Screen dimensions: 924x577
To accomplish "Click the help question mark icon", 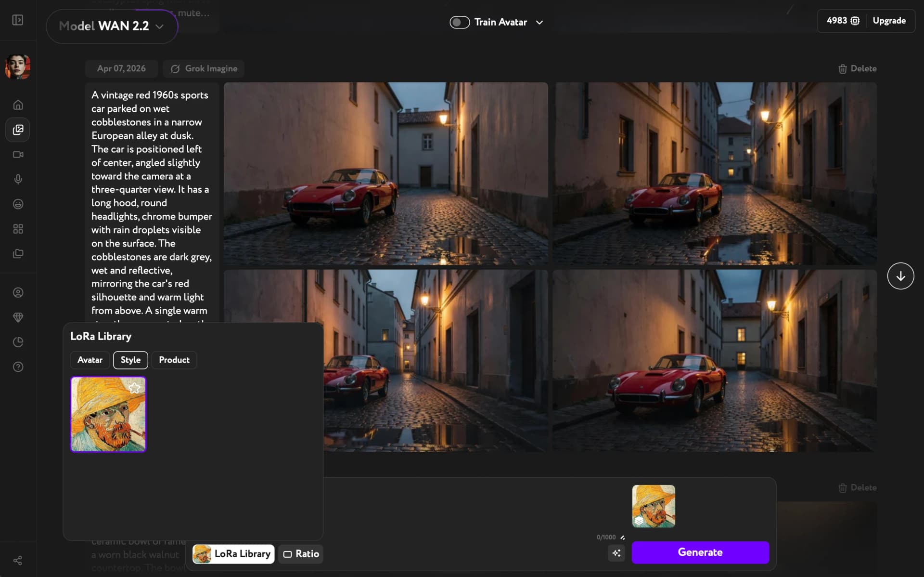I will pos(18,367).
